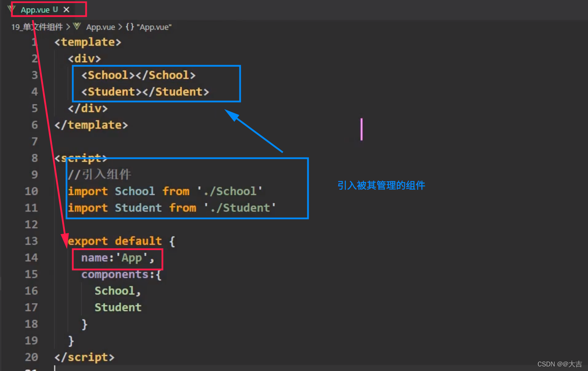588x371 pixels.
Task: Click line number 12 in the gutter
Action: click(31, 224)
